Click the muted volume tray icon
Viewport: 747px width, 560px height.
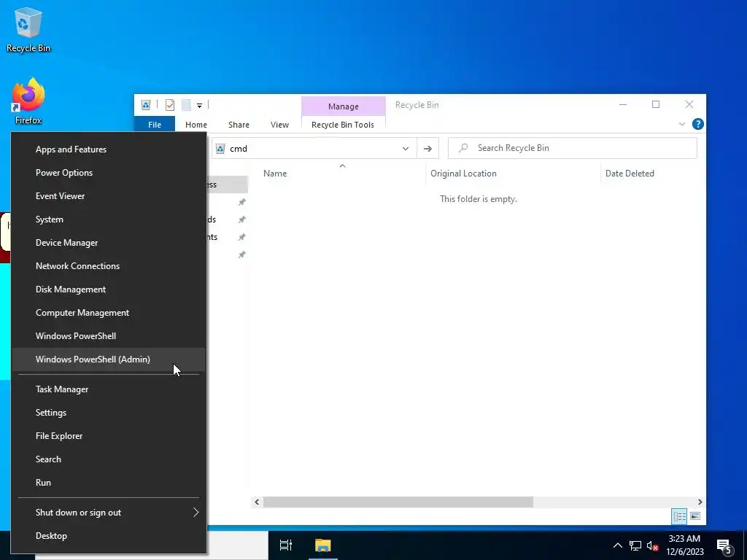coord(652,545)
